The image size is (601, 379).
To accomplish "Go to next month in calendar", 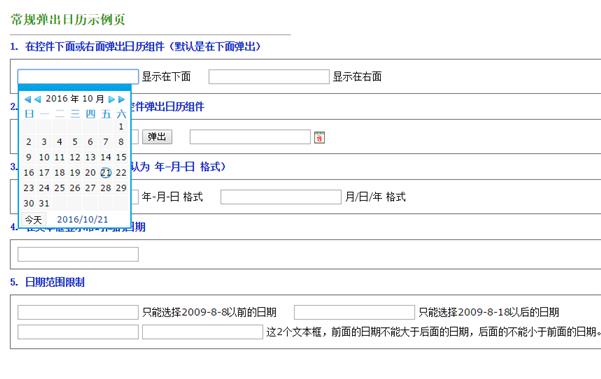I will click(112, 99).
